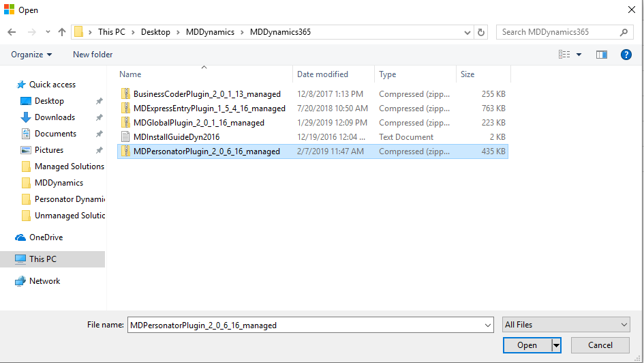The image size is (644, 363).
Task: Close the Open dialog window
Action: point(632,10)
